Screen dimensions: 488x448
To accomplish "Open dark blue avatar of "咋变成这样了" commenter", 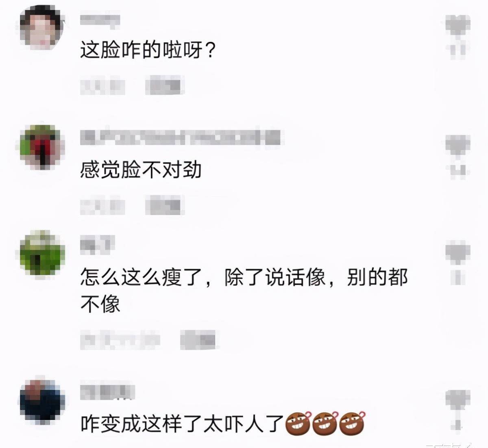I will click(x=42, y=400).
